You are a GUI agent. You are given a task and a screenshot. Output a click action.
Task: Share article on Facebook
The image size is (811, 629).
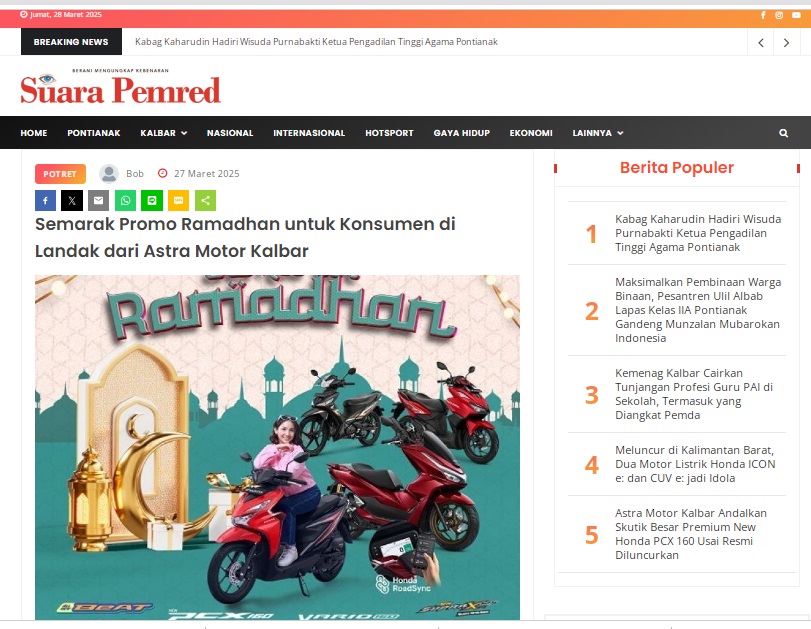(x=46, y=201)
